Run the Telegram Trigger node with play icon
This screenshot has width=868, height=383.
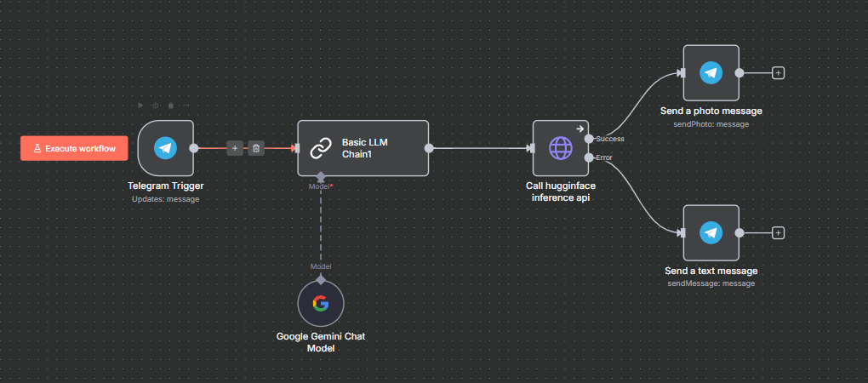point(141,106)
